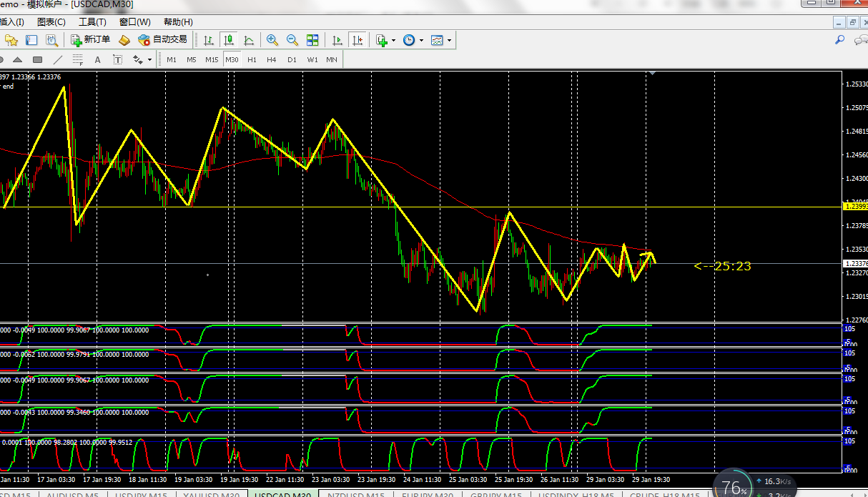This screenshot has height=497, width=868.
Task: Launch MetaEditor from the yellow book icon
Action: point(124,40)
